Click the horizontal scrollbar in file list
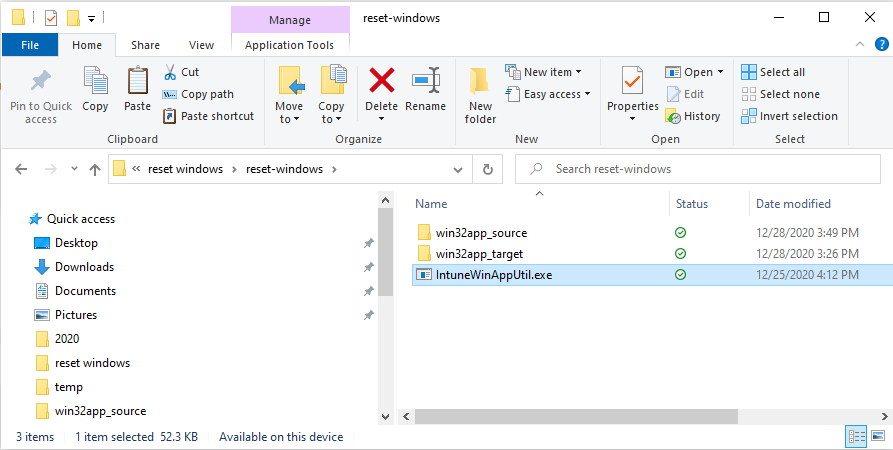893x450 pixels. click(576, 417)
